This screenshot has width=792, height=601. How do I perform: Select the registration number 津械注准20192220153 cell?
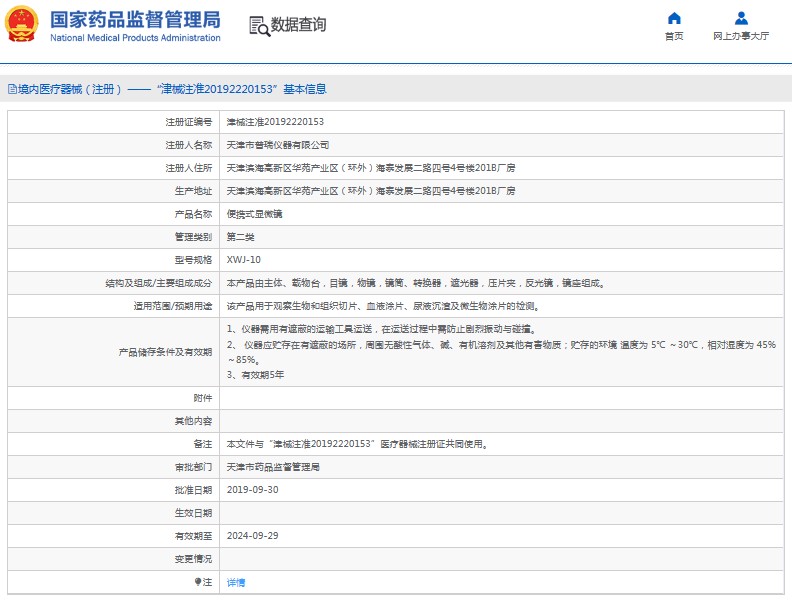[275, 122]
